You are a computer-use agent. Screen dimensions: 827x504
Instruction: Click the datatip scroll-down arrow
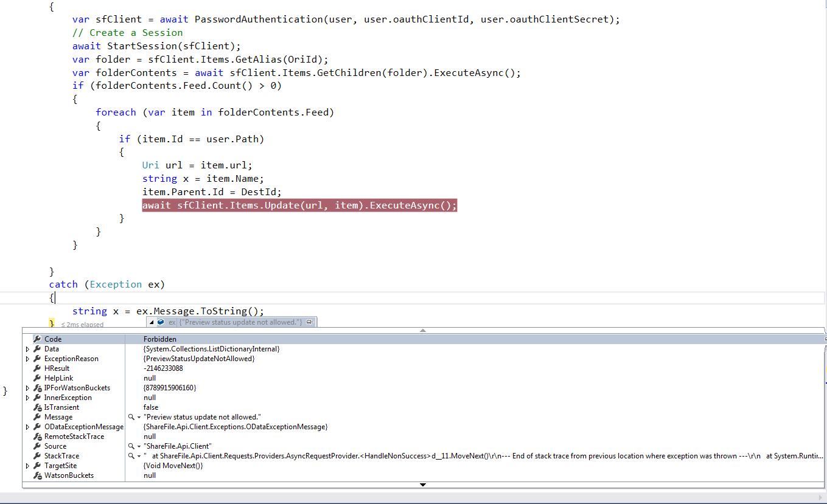(423, 485)
